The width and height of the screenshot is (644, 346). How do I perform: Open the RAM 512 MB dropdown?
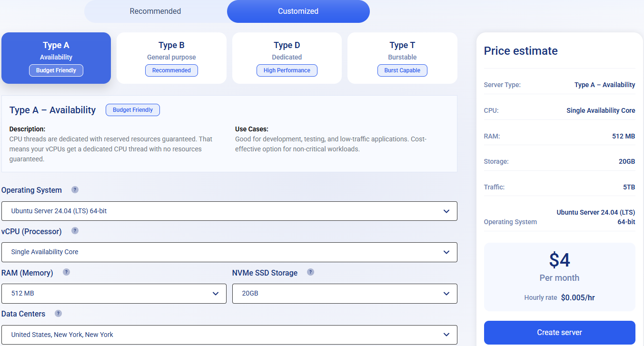[114, 294]
